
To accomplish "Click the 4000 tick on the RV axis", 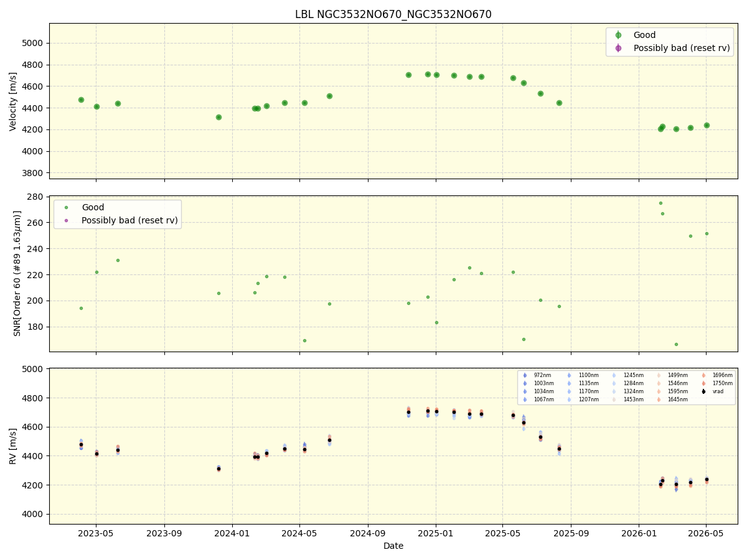I will coord(34,515).
